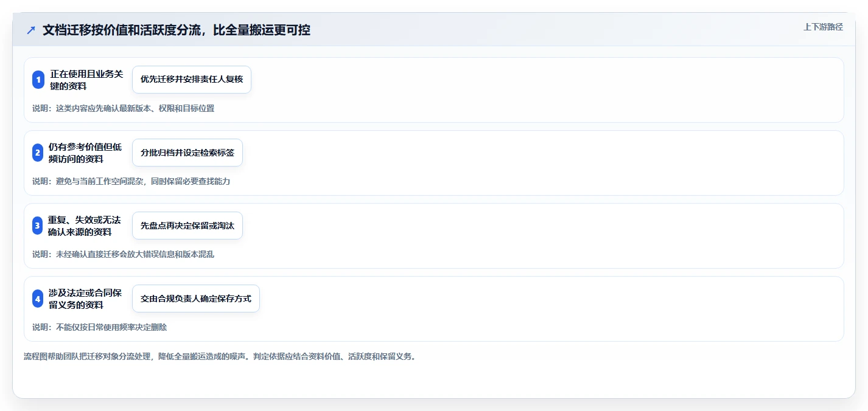
Task: Select the 涉及法定或合同保留义务的资料 condition text
Action: 85,299
